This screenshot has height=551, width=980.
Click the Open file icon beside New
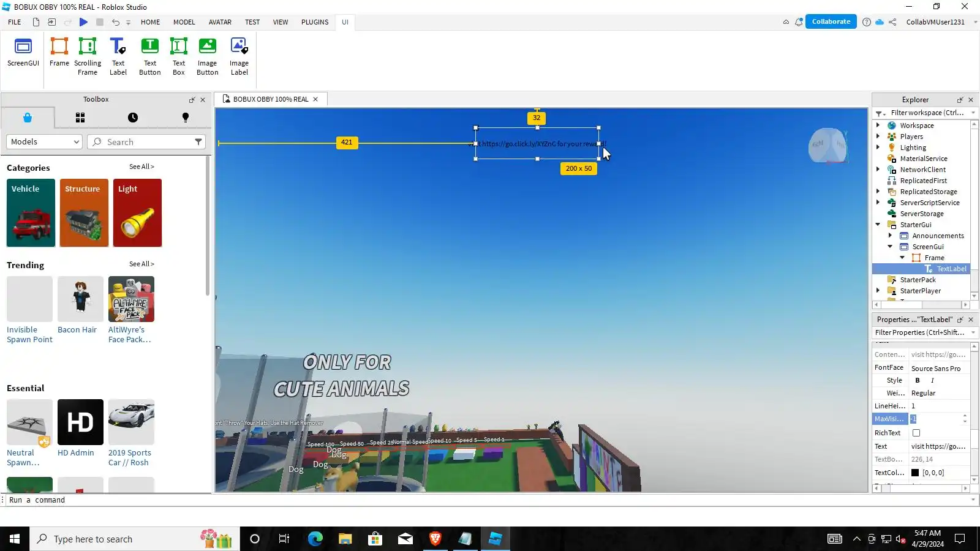click(x=52, y=22)
